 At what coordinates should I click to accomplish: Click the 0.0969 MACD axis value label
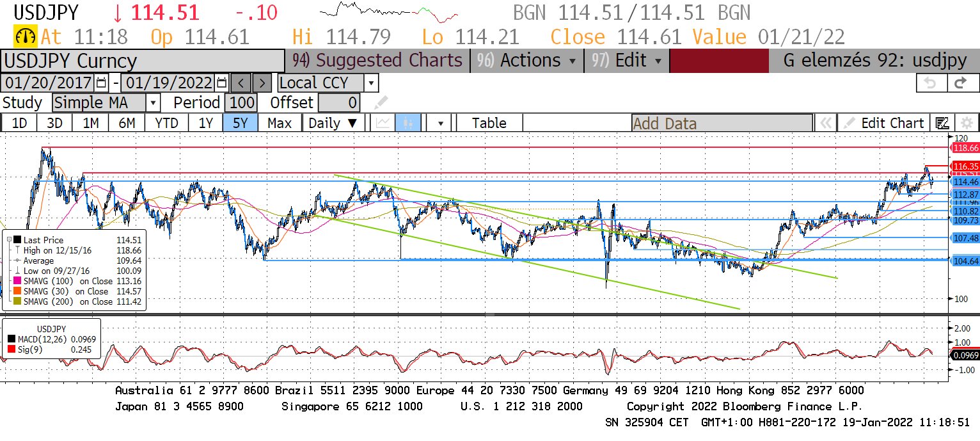[x=966, y=355]
